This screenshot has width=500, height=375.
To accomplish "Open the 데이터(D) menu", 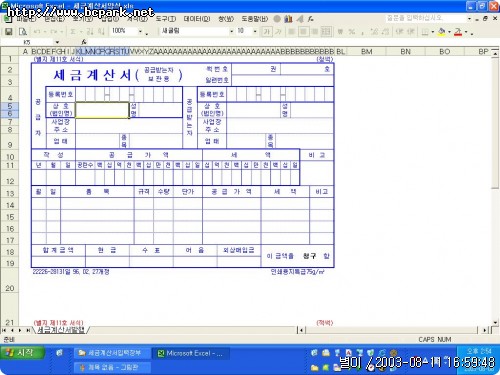I will (197, 19).
